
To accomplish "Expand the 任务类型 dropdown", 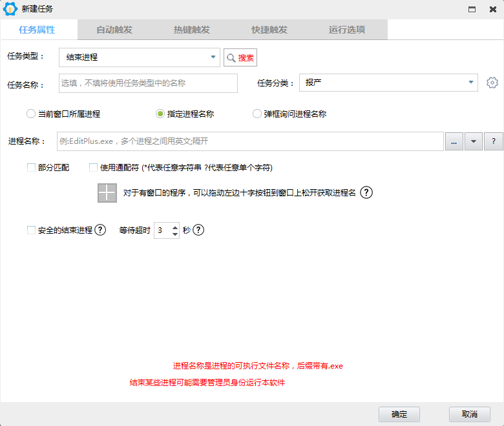I will point(213,57).
